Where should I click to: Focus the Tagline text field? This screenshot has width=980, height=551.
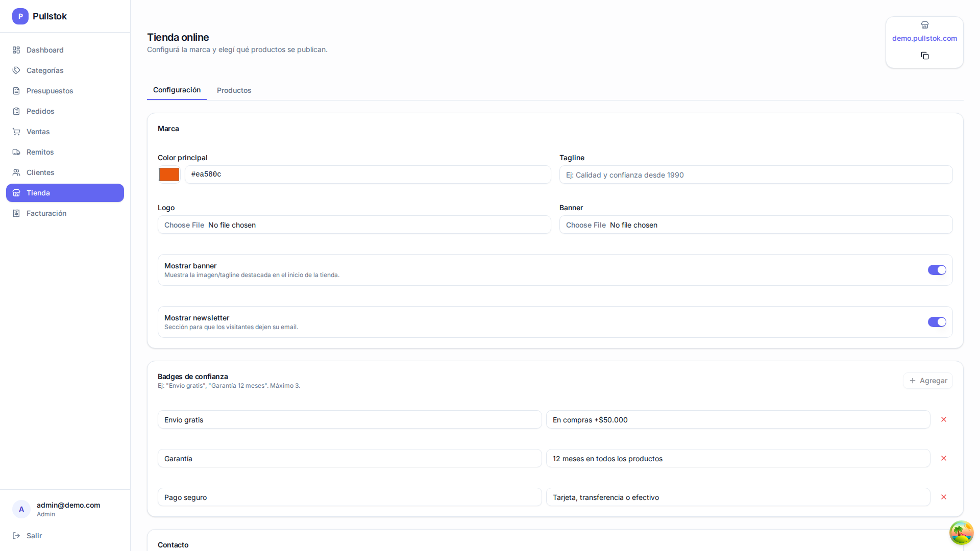756,175
